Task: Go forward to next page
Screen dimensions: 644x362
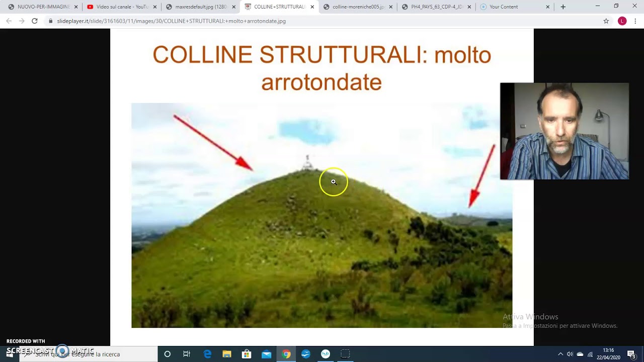Action: (22, 21)
